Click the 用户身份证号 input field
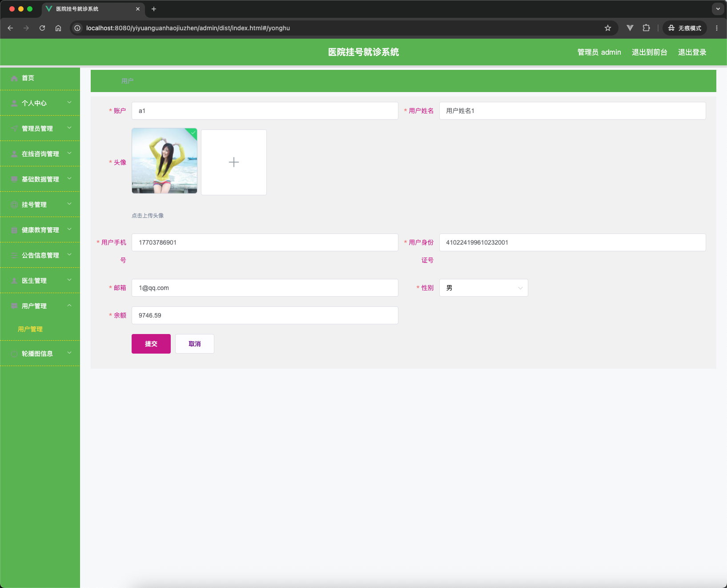 (572, 242)
